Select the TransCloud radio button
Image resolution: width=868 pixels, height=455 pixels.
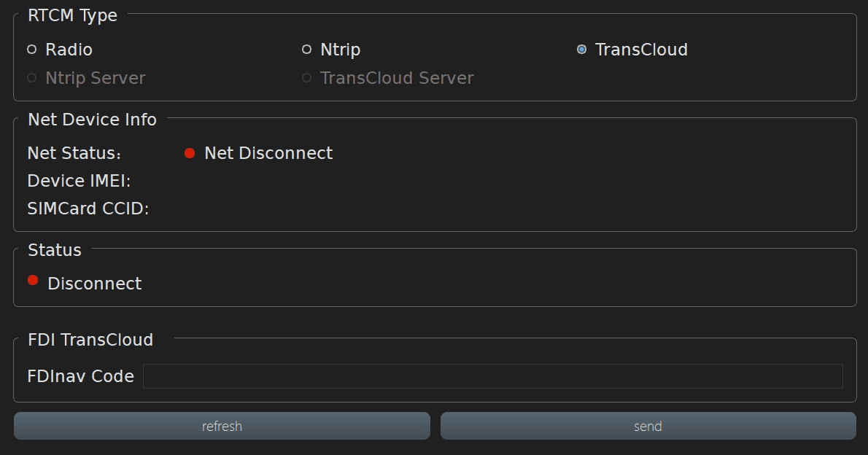pyautogui.click(x=581, y=50)
